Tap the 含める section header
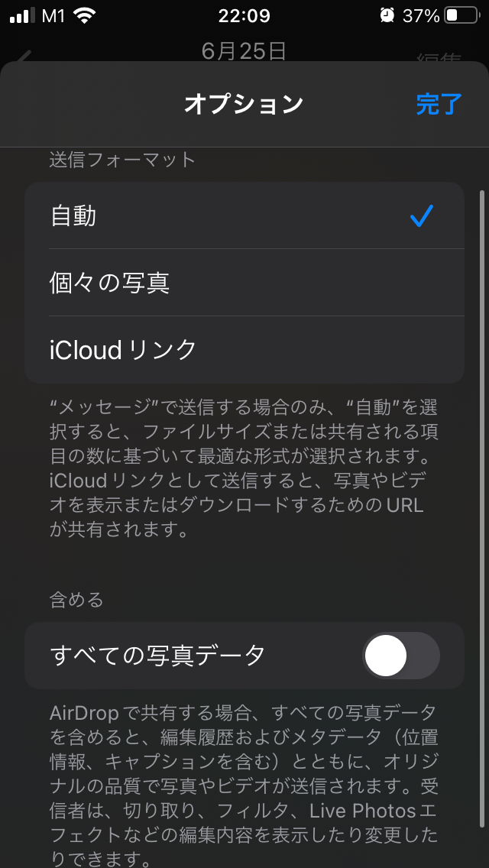The image size is (489, 868). (76, 600)
